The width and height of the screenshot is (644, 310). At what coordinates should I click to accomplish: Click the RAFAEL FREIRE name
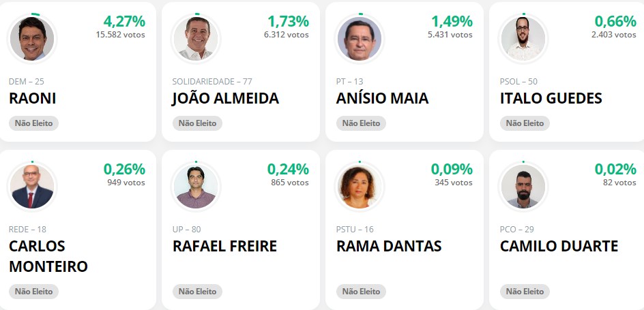pyautogui.click(x=224, y=246)
